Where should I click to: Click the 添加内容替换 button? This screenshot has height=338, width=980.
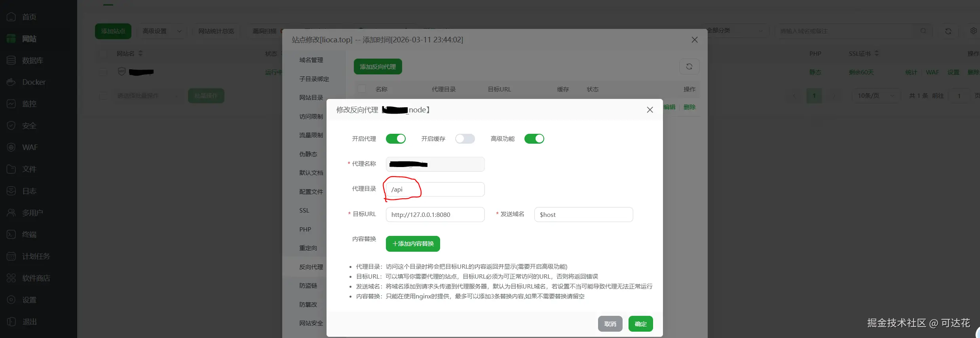click(x=413, y=243)
